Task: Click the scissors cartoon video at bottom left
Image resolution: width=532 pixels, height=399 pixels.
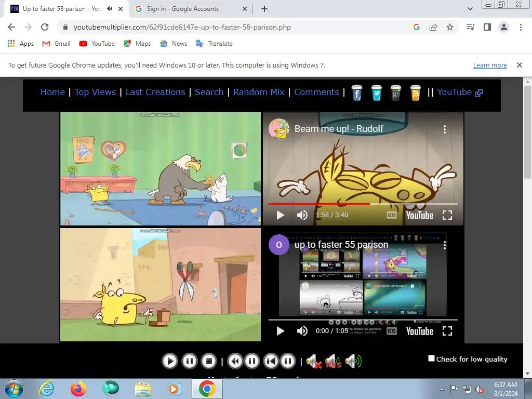Action: click(161, 284)
